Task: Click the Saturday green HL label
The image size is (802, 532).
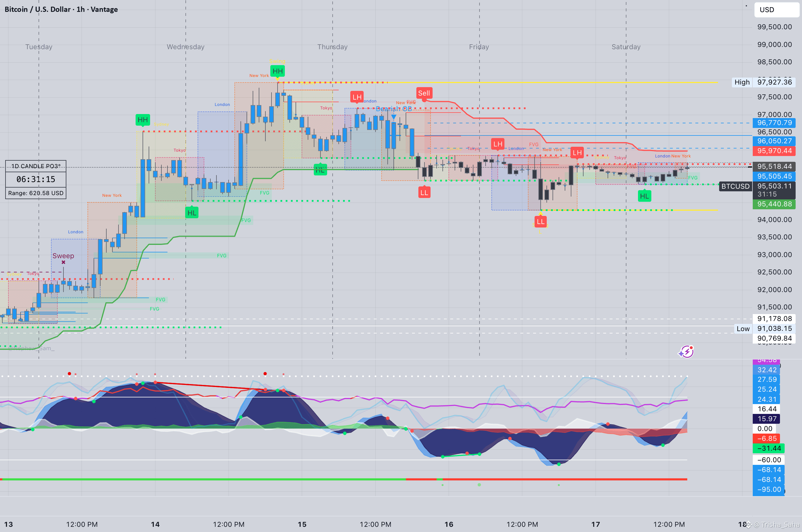Action: tap(644, 196)
